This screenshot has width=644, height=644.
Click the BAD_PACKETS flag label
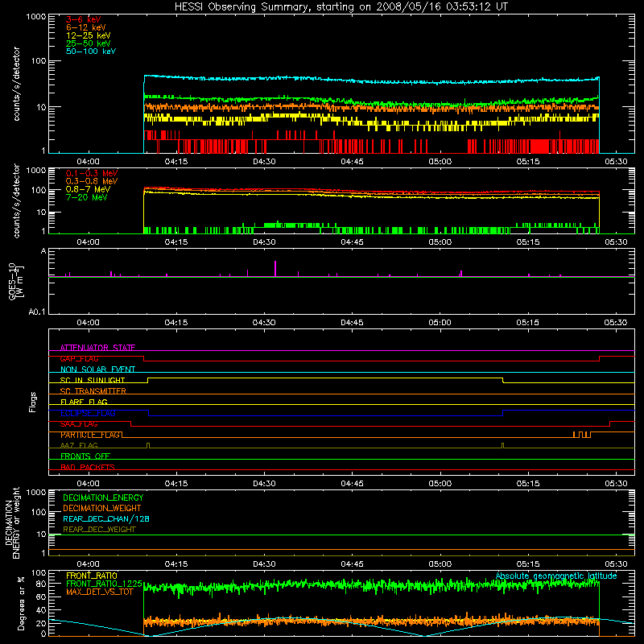[88, 467]
